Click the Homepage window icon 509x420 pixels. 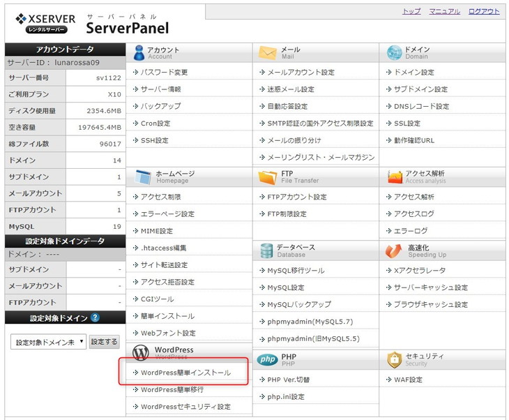(x=143, y=177)
